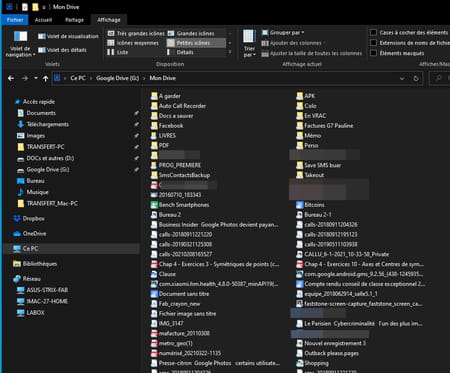
Task: Go up one folder level arrow
Action: coord(45,78)
